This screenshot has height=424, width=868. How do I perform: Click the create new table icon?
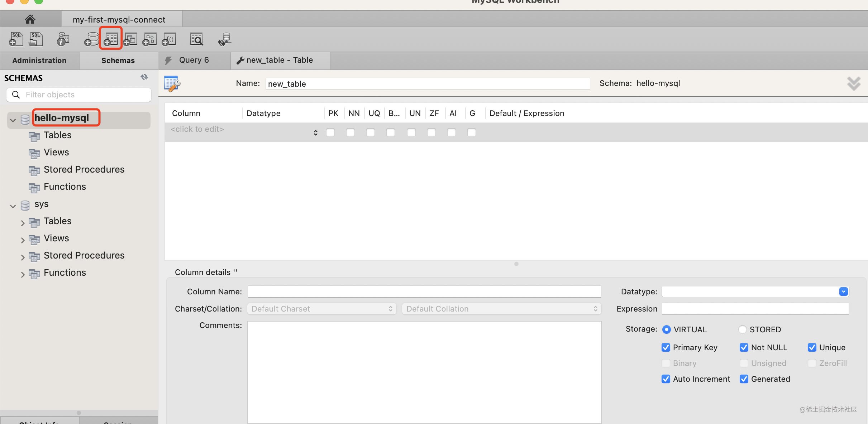(x=111, y=39)
